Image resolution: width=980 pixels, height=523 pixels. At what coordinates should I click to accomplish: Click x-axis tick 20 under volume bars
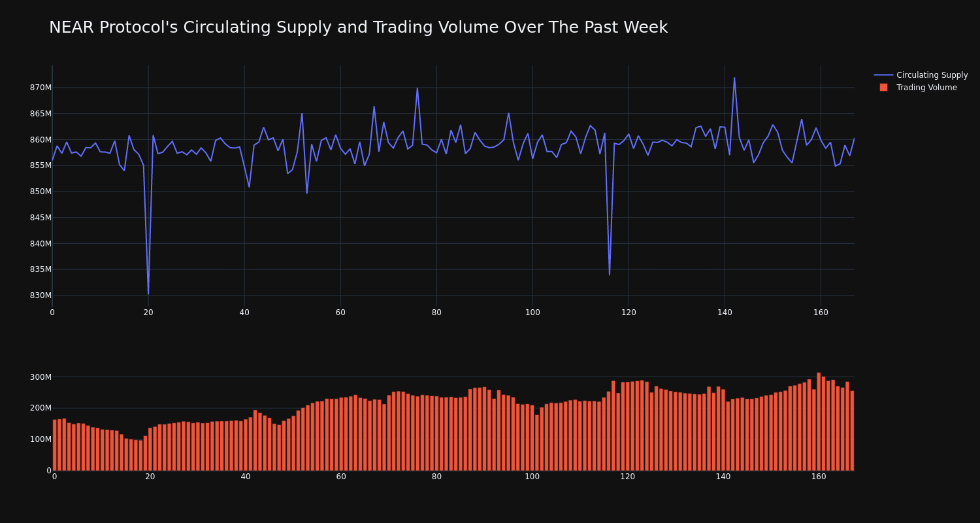[x=150, y=477]
